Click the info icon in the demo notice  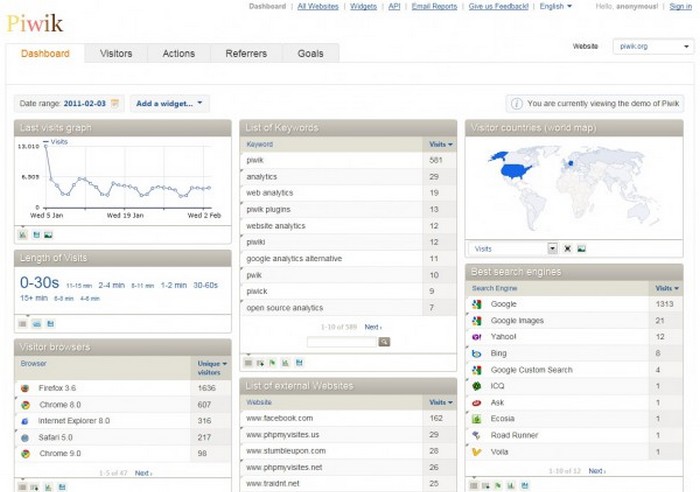point(517,104)
